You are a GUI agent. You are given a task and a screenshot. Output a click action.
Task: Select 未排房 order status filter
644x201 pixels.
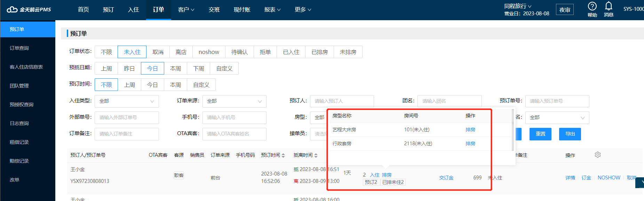point(348,52)
